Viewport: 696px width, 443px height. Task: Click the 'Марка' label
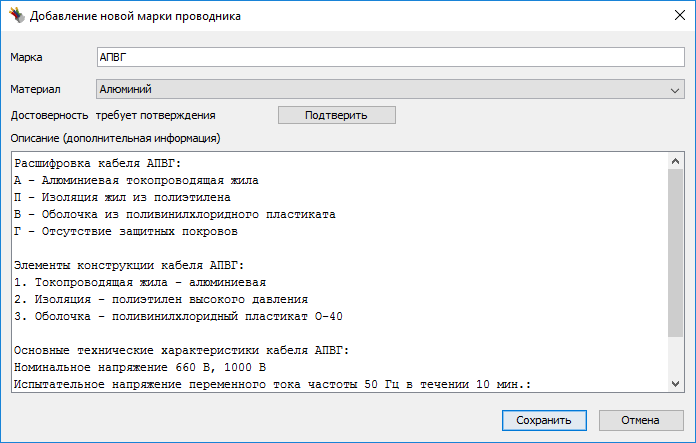click(x=26, y=57)
